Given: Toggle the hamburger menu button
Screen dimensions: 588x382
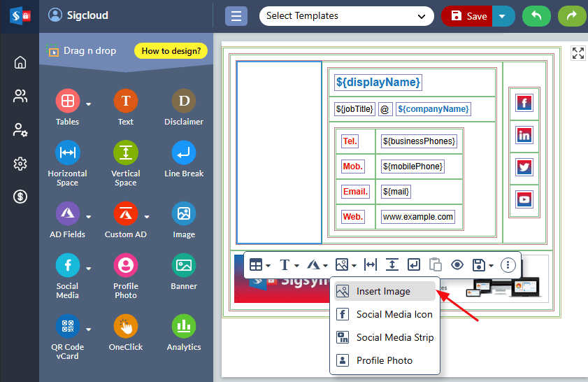Looking at the screenshot, I should coord(236,16).
